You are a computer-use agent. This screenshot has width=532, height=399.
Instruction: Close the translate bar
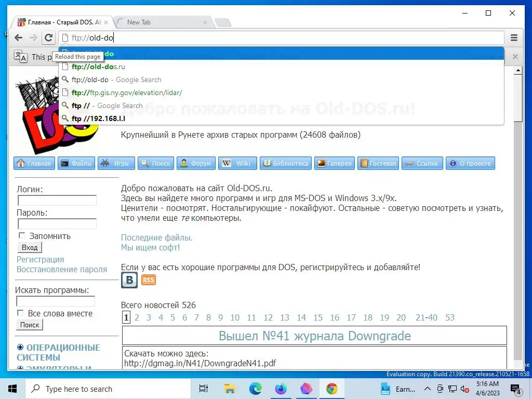click(x=515, y=57)
